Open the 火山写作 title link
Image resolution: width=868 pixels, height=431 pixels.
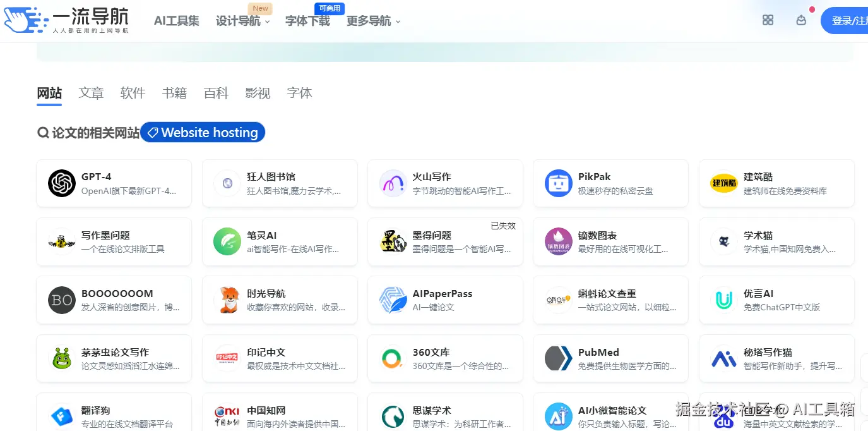point(432,176)
